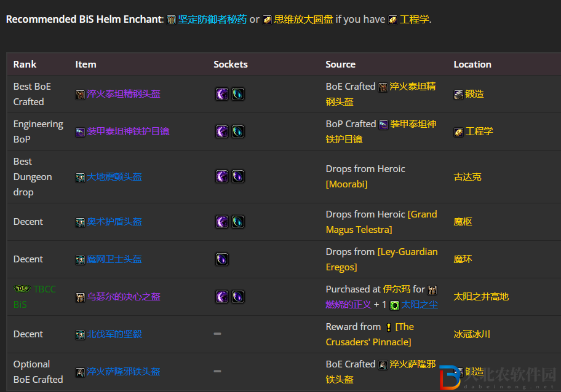The image size is (561, 392).
Task: Click the meta gem socket in Engineering BoP row
Action: [222, 131]
